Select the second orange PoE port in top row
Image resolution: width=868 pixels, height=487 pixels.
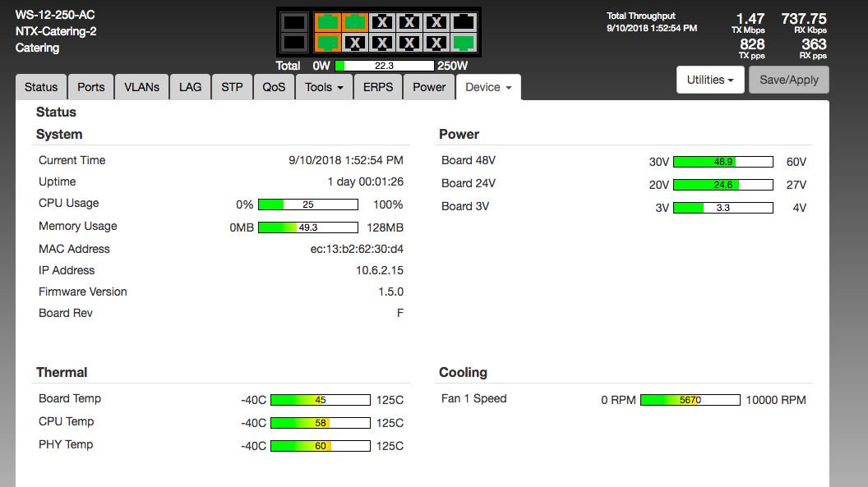[x=354, y=22]
